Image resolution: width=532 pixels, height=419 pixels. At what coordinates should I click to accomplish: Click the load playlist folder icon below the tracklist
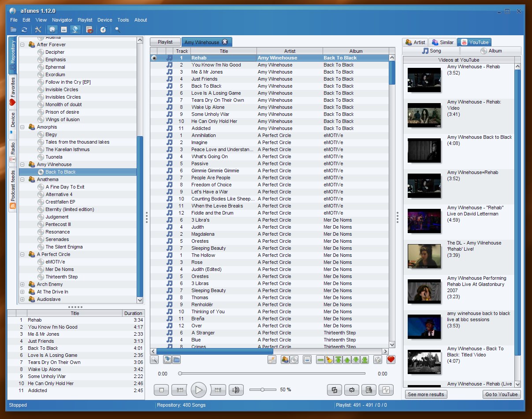[x=176, y=360]
